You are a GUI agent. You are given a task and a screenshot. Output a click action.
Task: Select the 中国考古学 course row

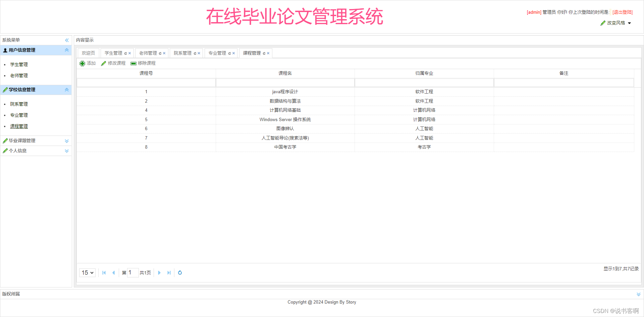tap(355, 147)
